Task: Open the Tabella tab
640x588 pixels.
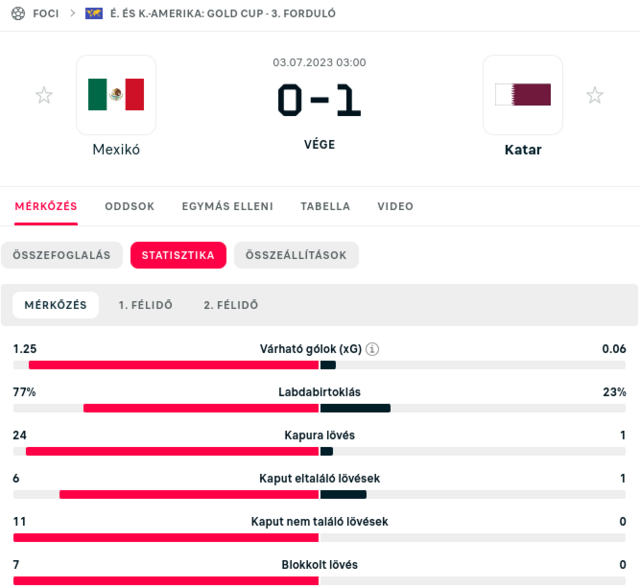Action: coord(325,206)
